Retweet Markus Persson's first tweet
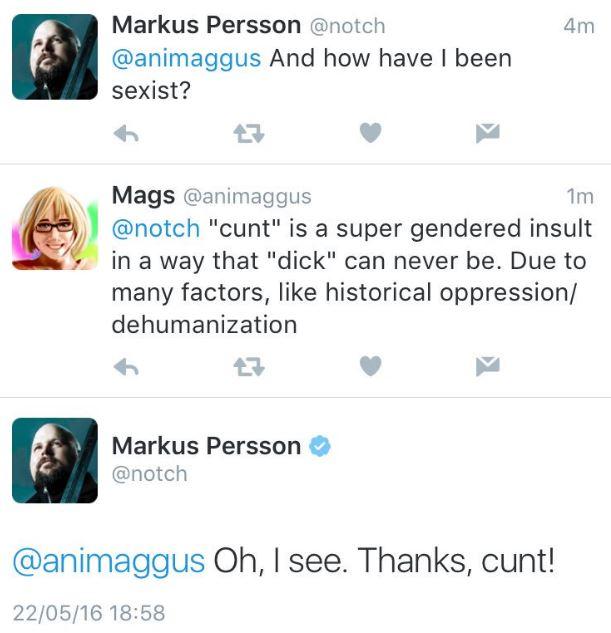This screenshot has height=633, width=611. [247, 134]
